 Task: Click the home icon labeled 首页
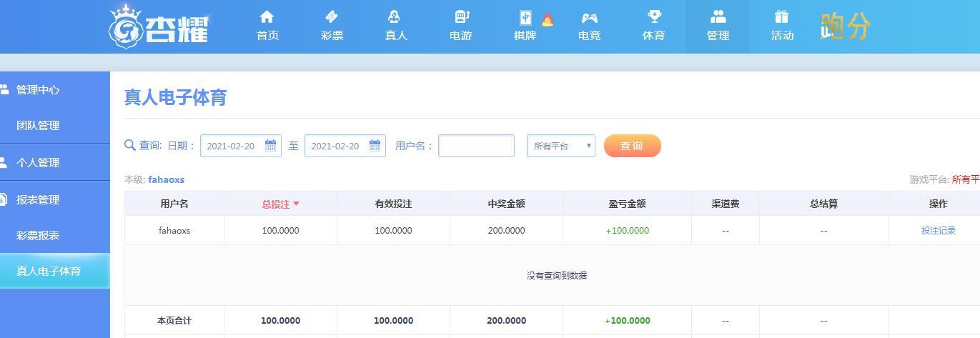coord(267,16)
